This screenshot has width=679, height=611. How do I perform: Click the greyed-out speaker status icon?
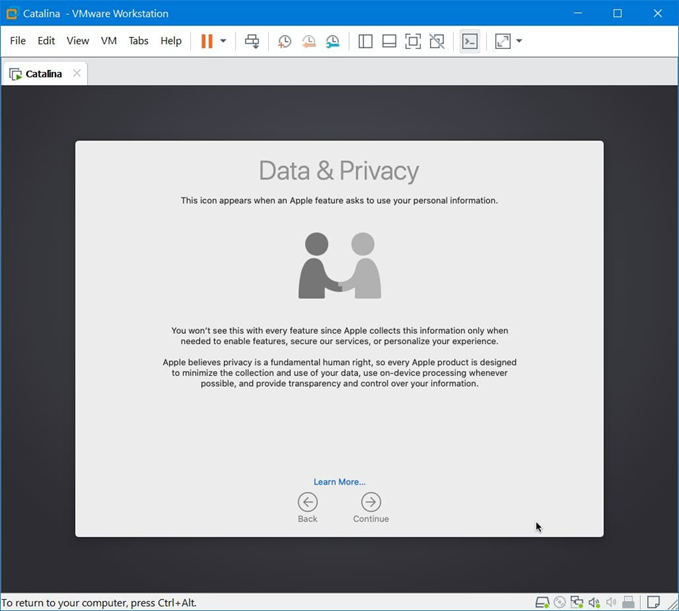[611, 602]
